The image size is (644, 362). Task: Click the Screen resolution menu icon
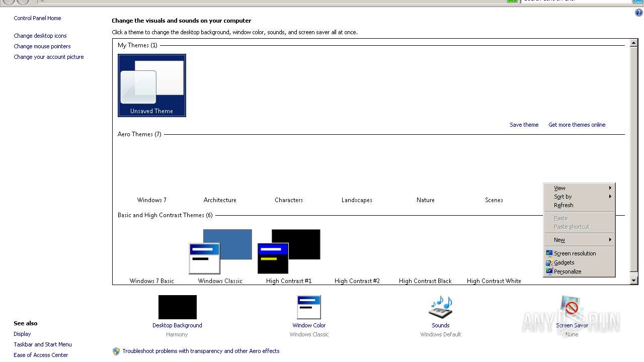549,253
